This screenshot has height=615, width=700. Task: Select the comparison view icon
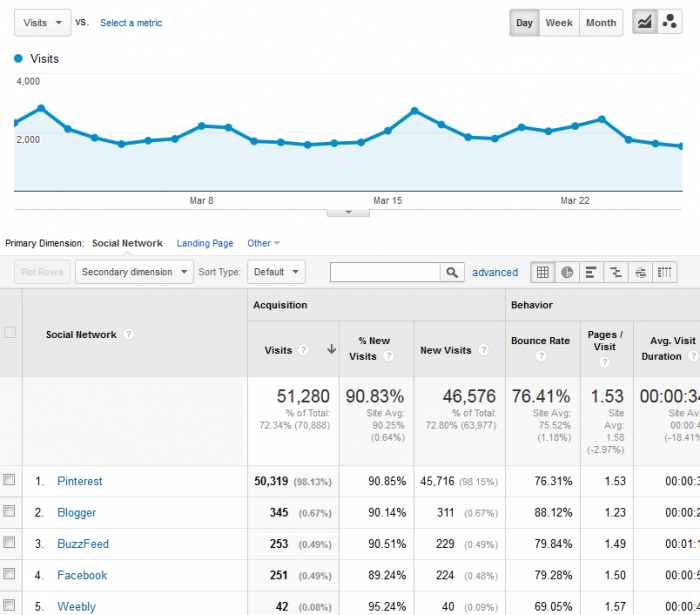[x=616, y=272]
